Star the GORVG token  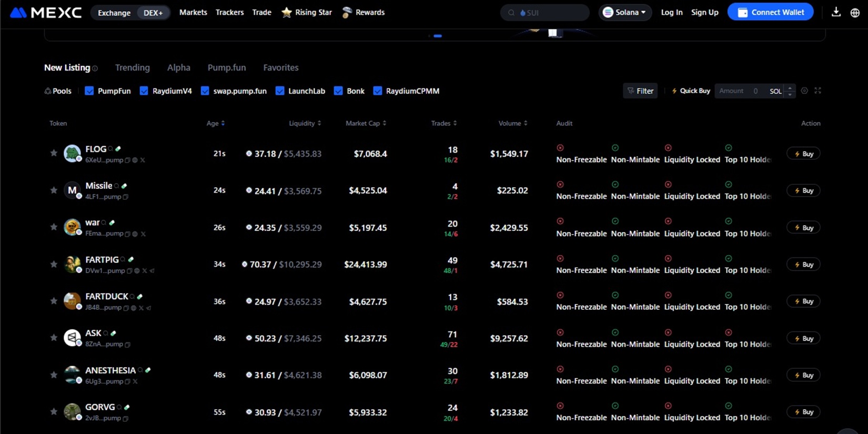click(x=54, y=411)
